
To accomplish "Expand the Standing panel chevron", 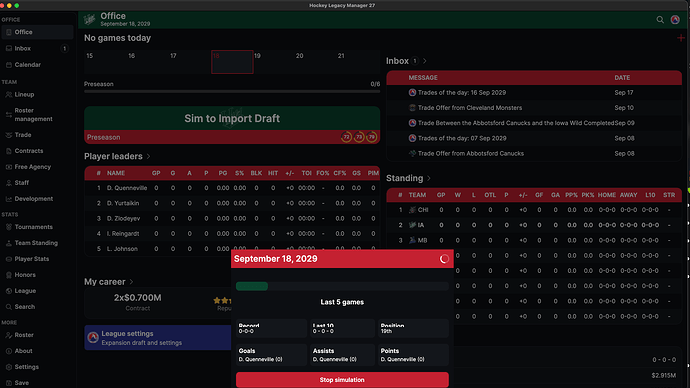I will click(429, 178).
